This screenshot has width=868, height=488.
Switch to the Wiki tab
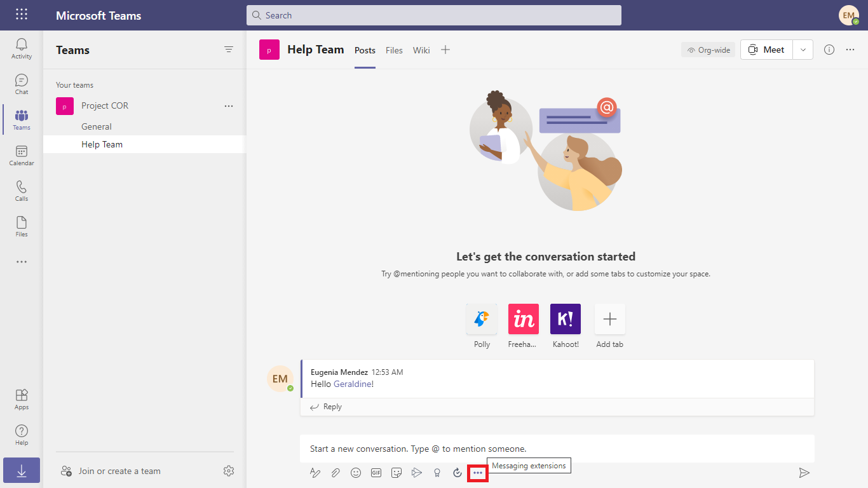coord(421,50)
